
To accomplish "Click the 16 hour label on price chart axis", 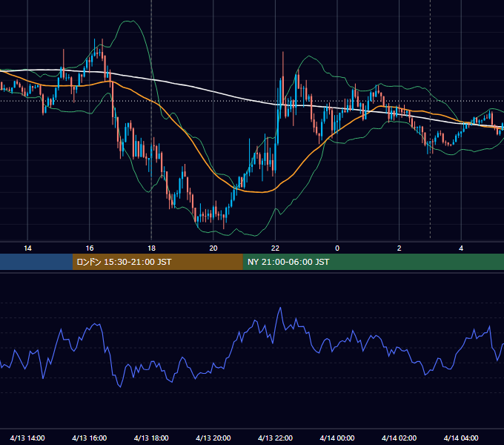I will point(90,248).
